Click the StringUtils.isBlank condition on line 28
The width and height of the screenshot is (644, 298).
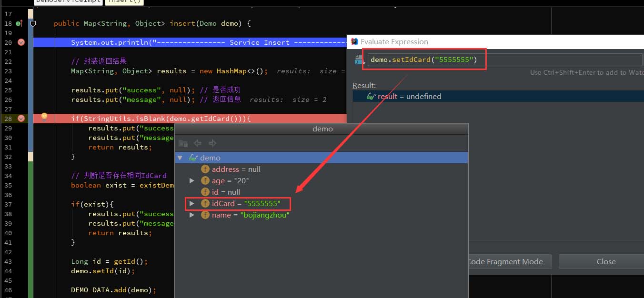coord(161,119)
